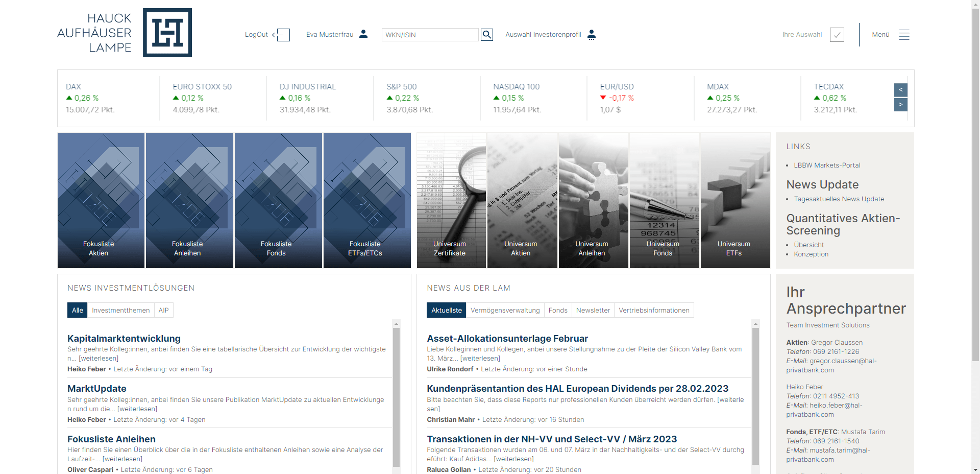
Task: Click the LogOut text link
Action: tap(256, 35)
